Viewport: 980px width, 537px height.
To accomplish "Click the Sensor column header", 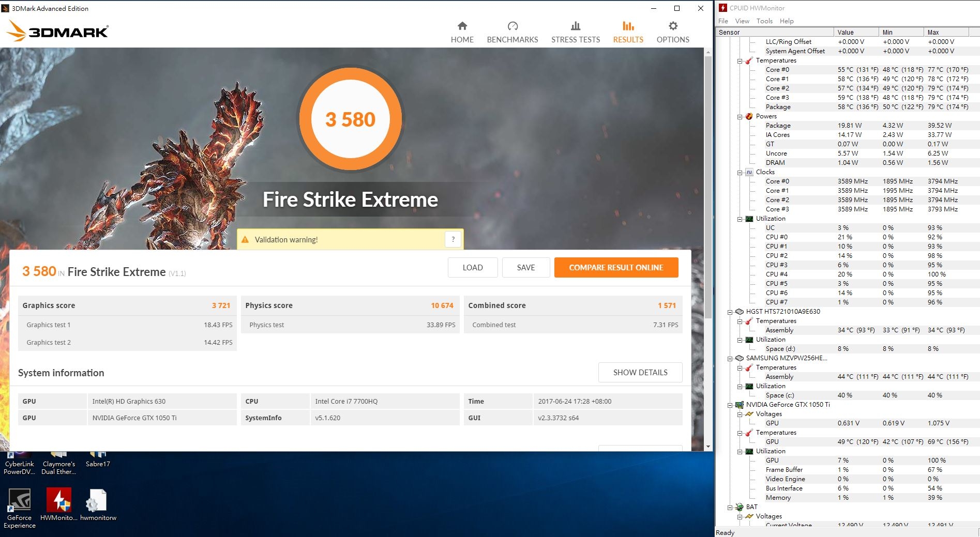I will coord(774,32).
